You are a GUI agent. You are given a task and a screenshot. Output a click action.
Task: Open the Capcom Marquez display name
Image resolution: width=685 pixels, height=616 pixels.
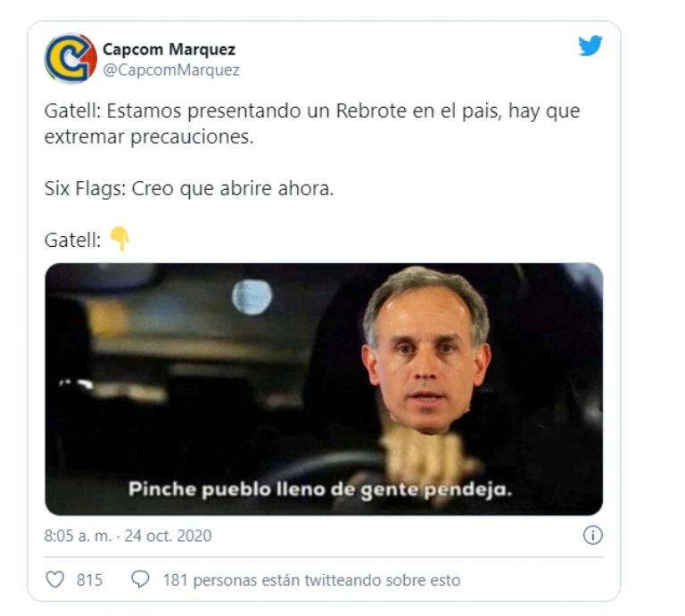pos(169,49)
